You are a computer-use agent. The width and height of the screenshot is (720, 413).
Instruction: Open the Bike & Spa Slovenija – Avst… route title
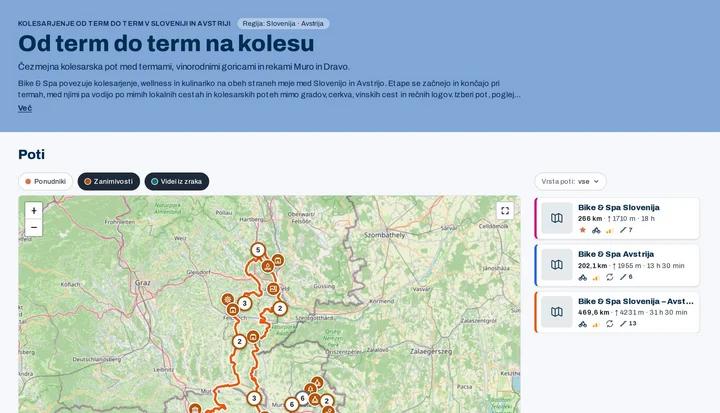[x=636, y=302]
